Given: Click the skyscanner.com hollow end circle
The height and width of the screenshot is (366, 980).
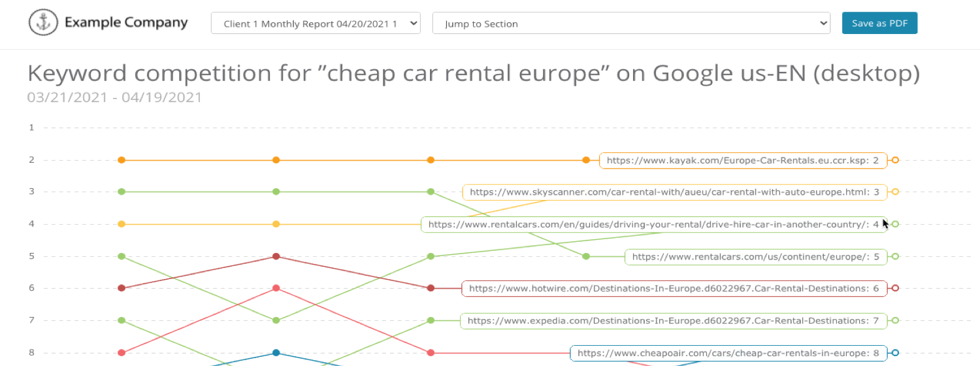Looking at the screenshot, I should pyautogui.click(x=895, y=191).
